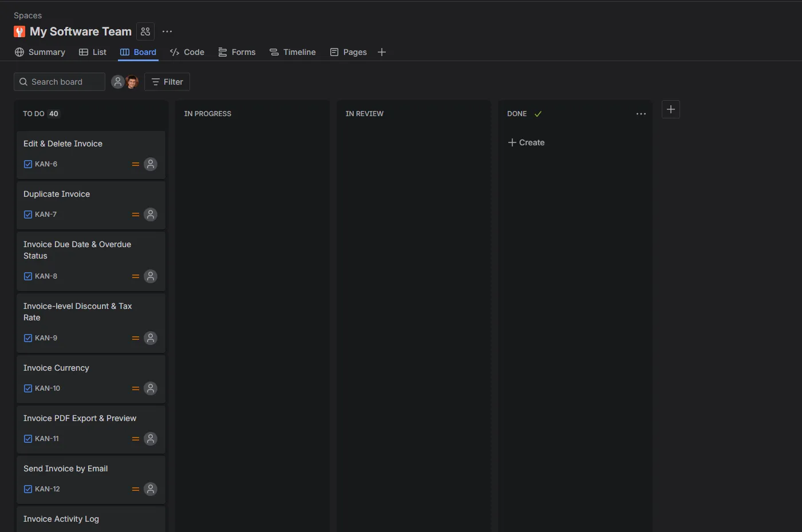Click the Search board input field

(x=63, y=82)
